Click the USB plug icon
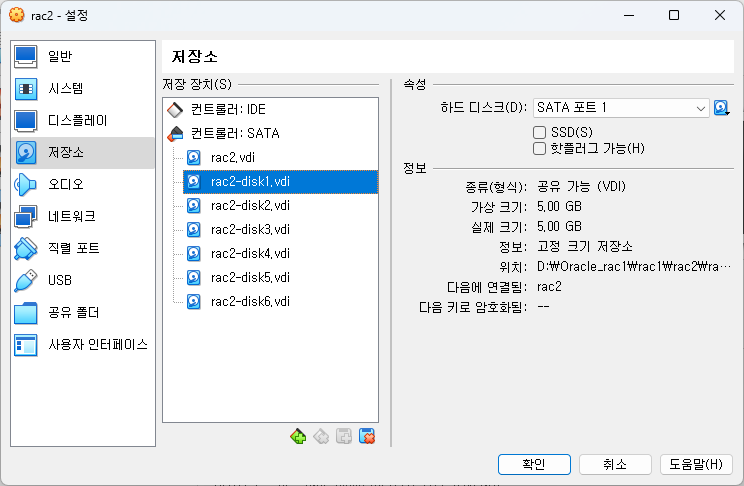 (26, 280)
